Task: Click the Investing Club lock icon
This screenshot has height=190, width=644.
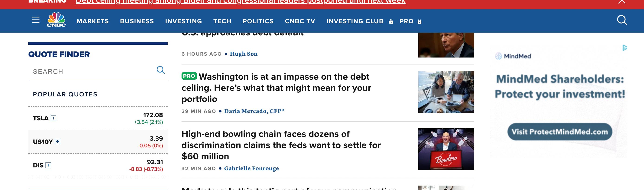Action: pyautogui.click(x=391, y=22)
